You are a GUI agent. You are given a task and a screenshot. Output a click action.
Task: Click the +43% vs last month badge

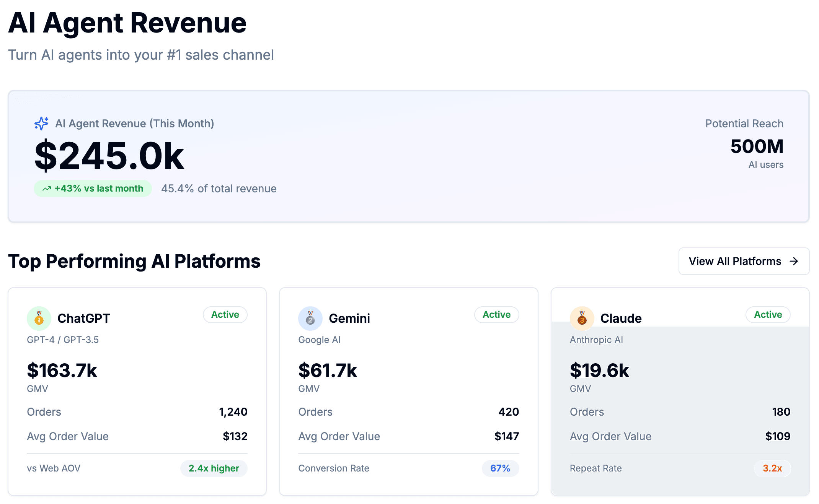click(x=93, y=189)
